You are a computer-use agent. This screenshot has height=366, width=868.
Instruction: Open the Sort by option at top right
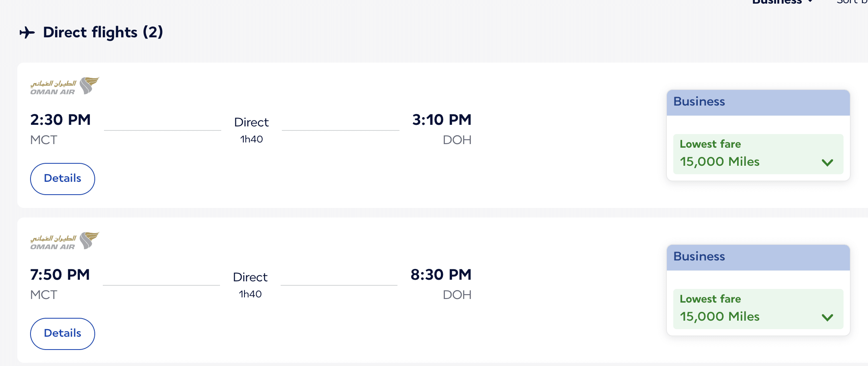pos(852,2)
